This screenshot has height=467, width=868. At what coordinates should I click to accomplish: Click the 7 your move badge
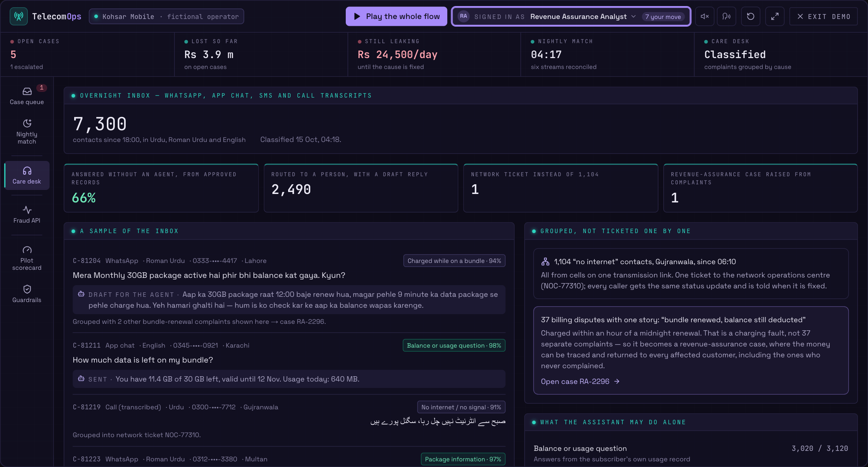click(x=663, y=17)
